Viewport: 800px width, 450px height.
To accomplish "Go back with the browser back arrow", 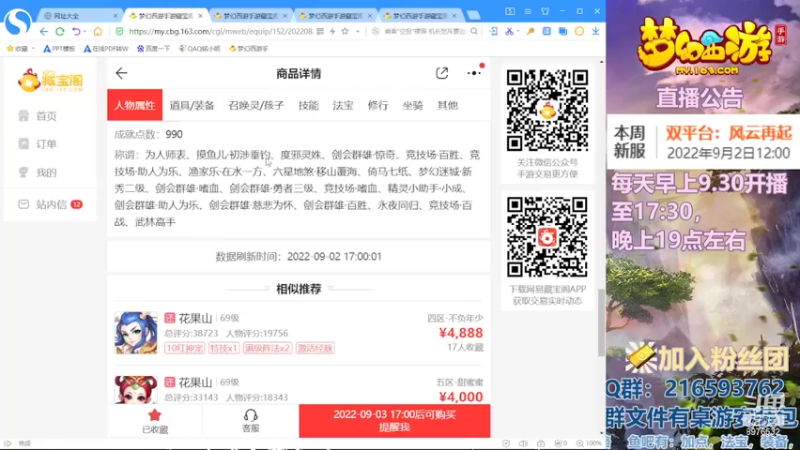I will (x=44, y=32).
